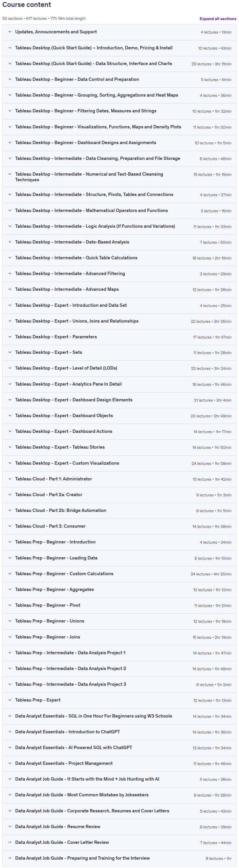This screenshot has height=868, width=239.
Task: Open section Tableau Prep - Expert
Action: 119,700
